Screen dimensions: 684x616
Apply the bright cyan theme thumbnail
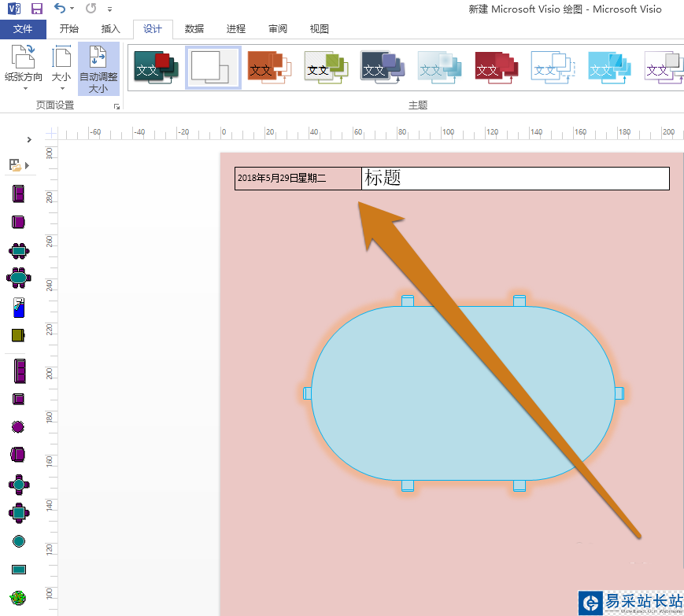(x=610, y=68)
